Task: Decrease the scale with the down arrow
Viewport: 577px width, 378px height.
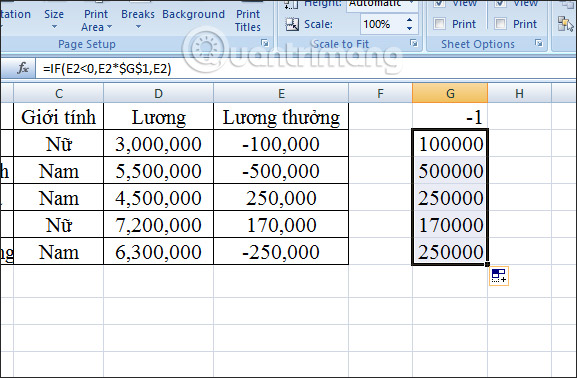Action: point(410,29)
